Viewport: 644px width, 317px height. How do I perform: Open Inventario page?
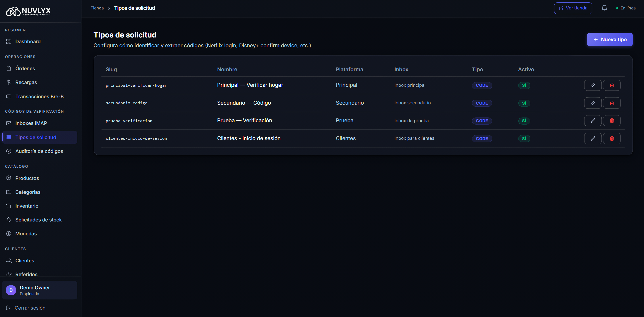coord(40,206)
